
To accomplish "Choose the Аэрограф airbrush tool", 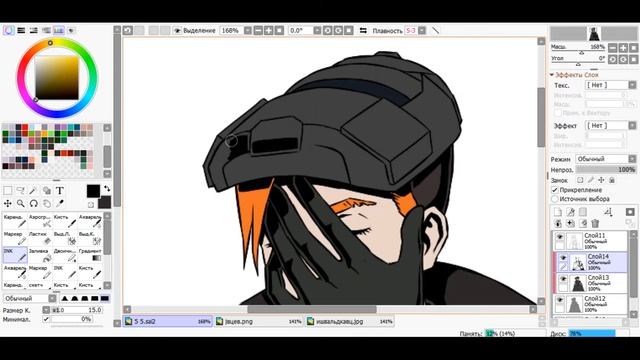I will point(40,221).
